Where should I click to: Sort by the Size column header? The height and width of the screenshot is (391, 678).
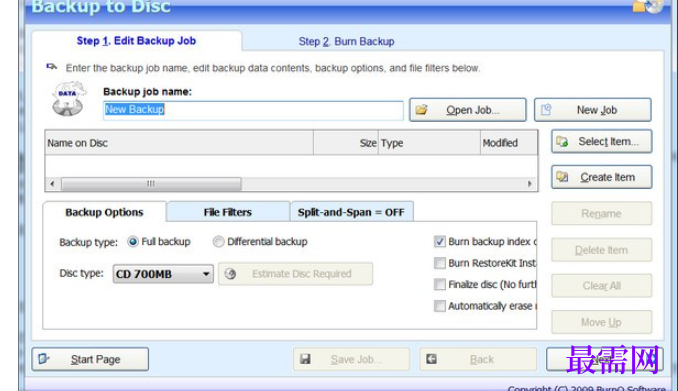click(x=346, y=143)
